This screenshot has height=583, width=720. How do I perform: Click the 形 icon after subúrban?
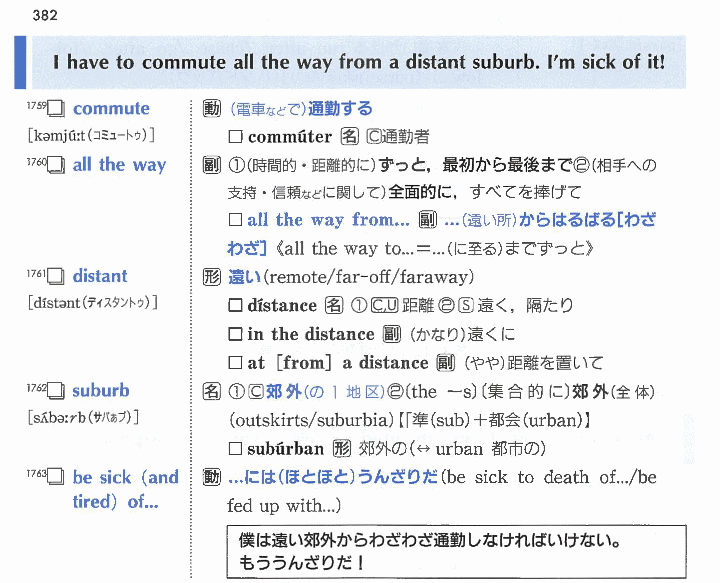pyautogui.click(x=341, y=447)
